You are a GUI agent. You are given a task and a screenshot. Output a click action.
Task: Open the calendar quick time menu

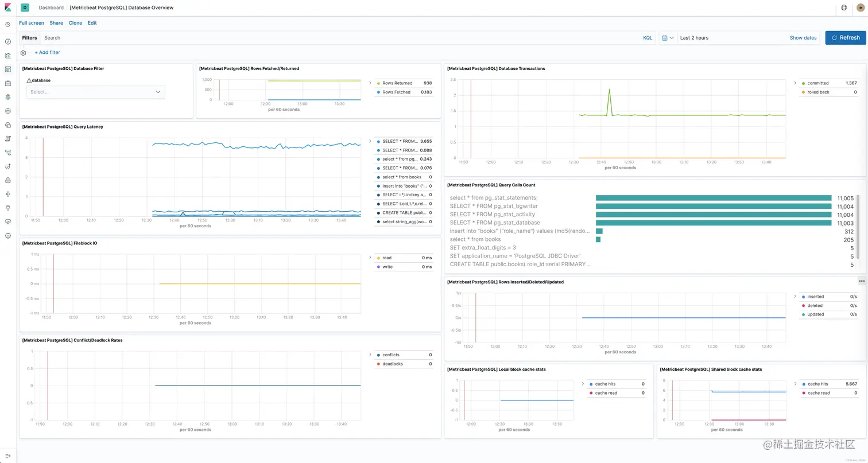668,38
